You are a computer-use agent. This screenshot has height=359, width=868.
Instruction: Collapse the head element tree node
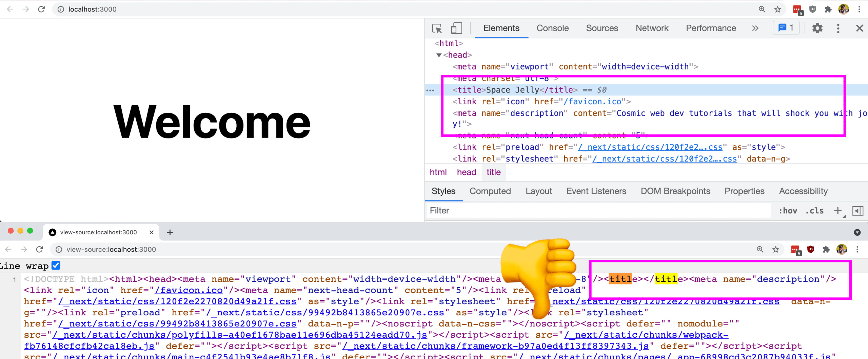point(439,55)
